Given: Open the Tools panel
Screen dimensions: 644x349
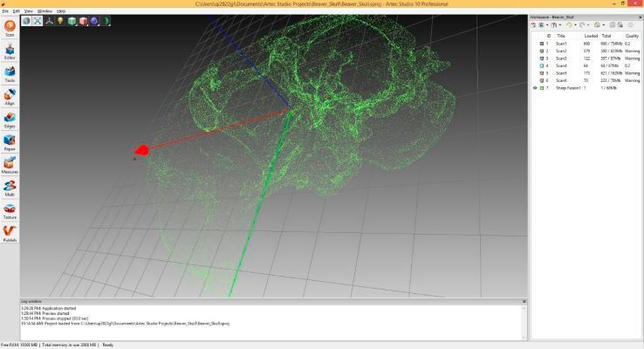Looking at the screenshot, I should click(x=10, y=74).
